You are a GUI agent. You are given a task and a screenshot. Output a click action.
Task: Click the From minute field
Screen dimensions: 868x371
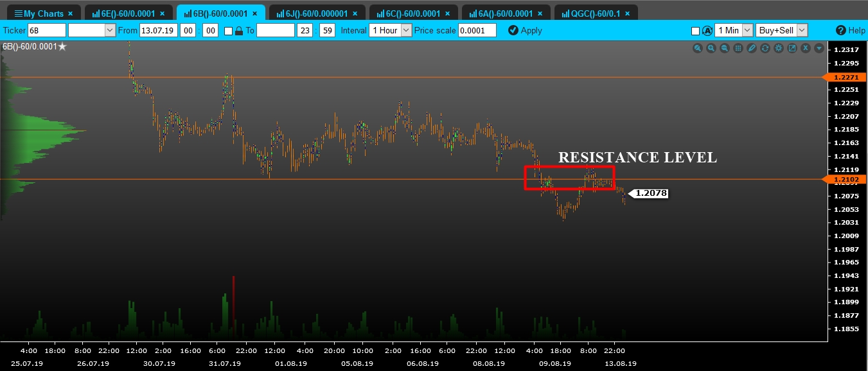click(210, 30)
